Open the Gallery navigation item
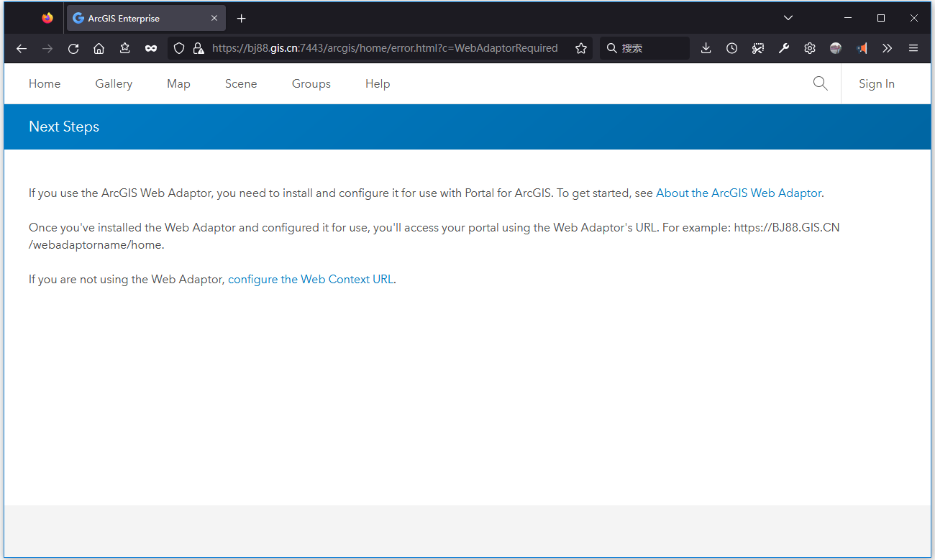Viewport: 935px width, 560px height. [x=114, y=83]
